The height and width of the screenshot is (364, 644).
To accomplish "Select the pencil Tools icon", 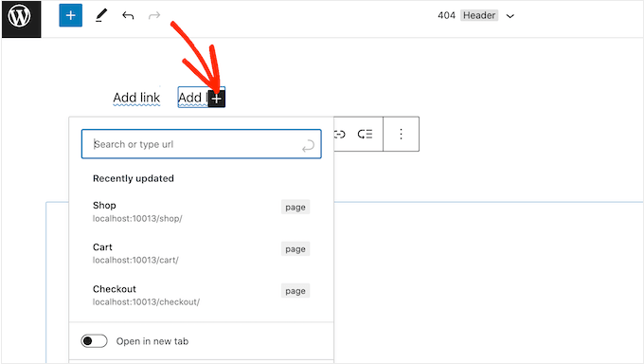I will [101, 15].
